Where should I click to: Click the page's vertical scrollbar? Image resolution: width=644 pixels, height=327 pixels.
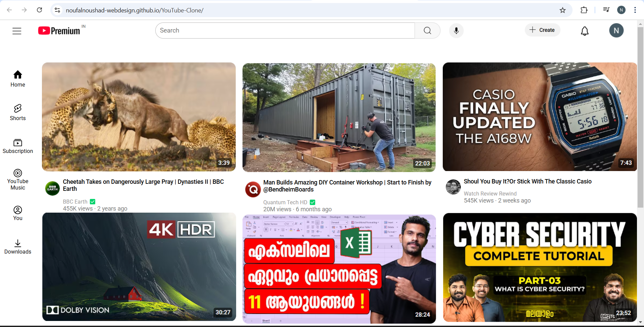[640, 117]
